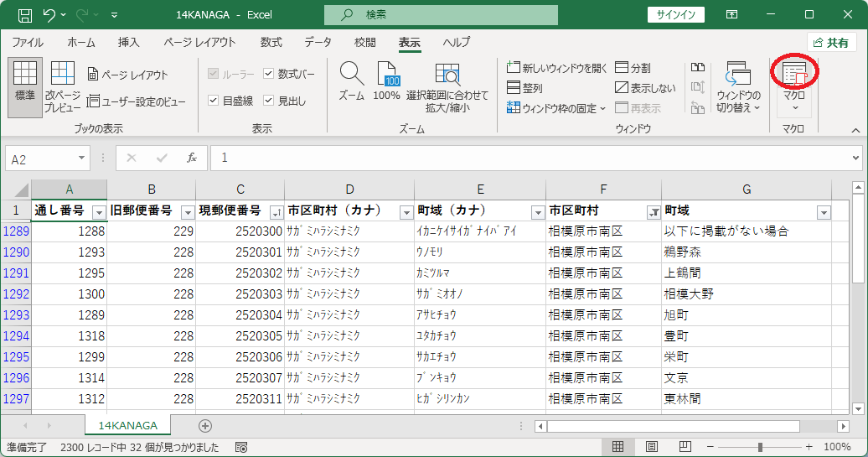Image resolution: width=868 pixels, height=457 pixels.
Task: Switch to the 数式 tab
Action: click(271, 43)
